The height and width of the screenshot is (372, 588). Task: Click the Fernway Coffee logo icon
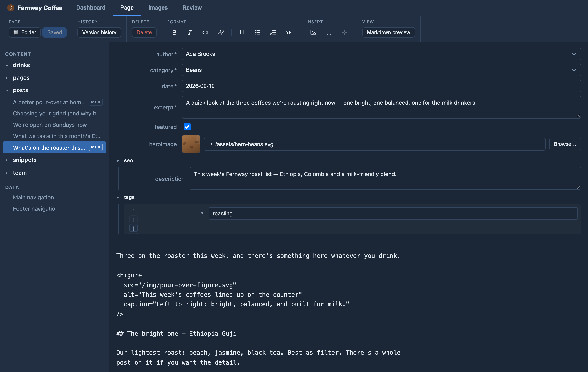pos(11,8)
